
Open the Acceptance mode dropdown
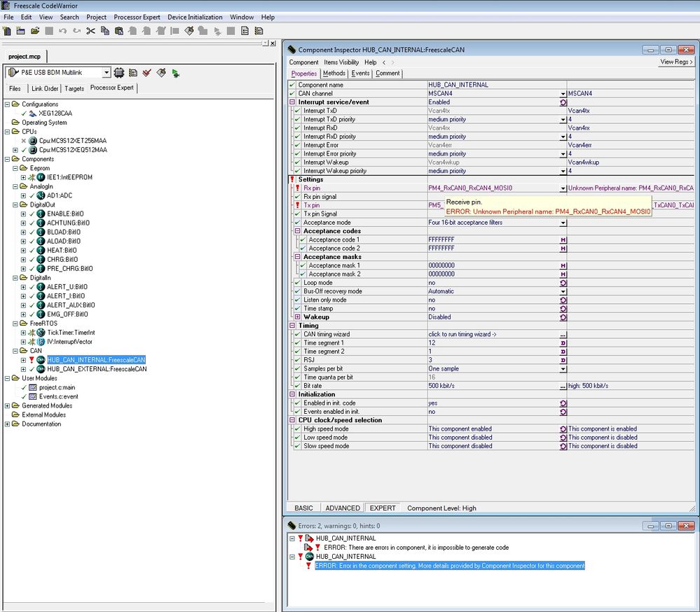point(563,223)
